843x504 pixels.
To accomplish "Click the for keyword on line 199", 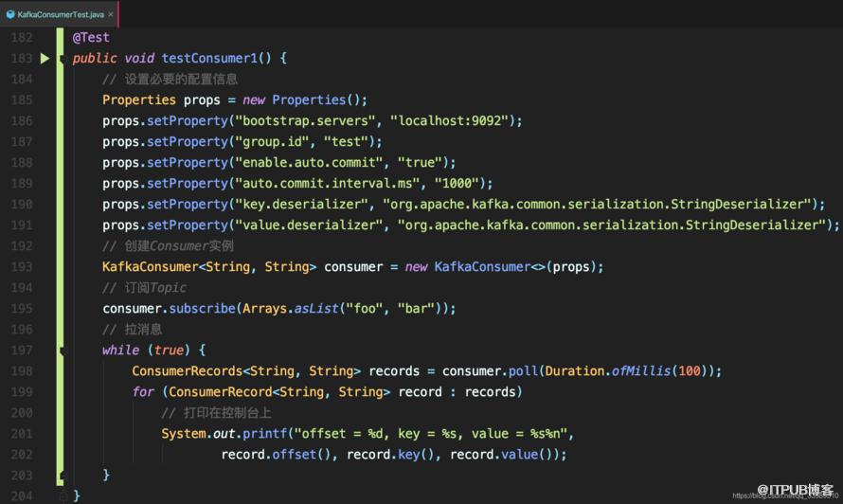I will [143, 392].
